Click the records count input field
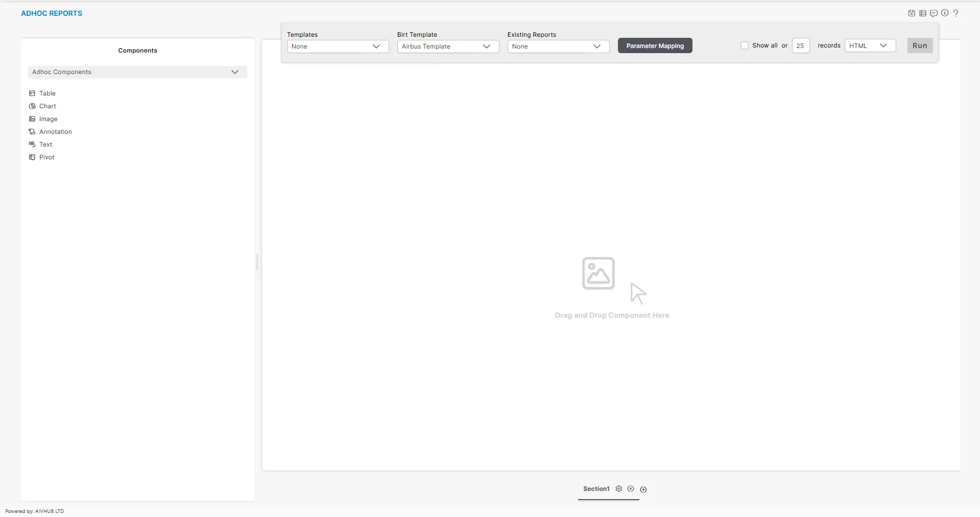Screen dimensions: 980x517 (x=800, y=46)
